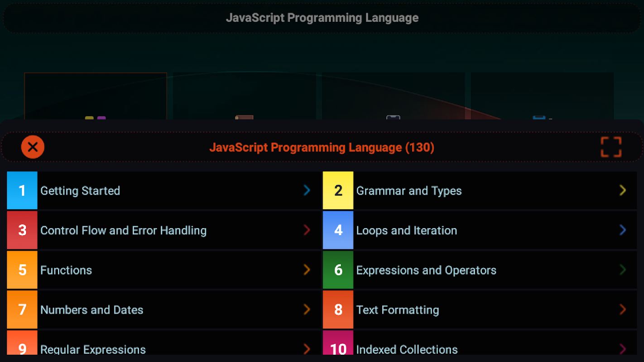Open the Regular Expressions chapter

coord(93,349)
